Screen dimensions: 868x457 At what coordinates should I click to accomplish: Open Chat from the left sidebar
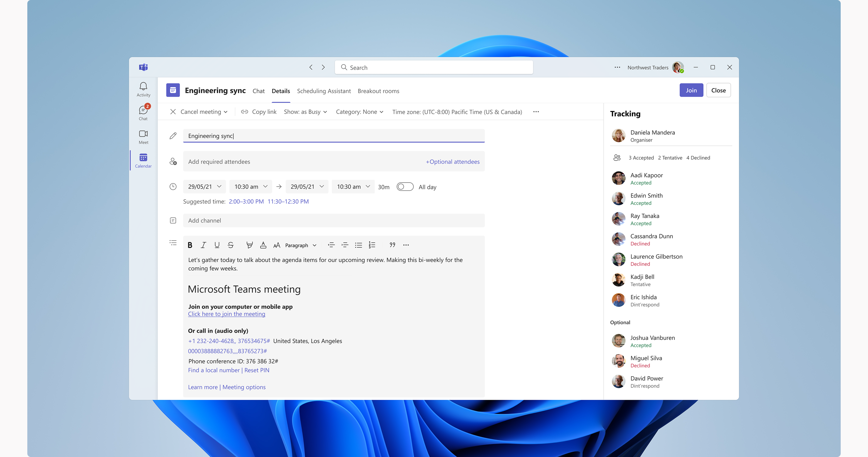[x=143, y=113]
